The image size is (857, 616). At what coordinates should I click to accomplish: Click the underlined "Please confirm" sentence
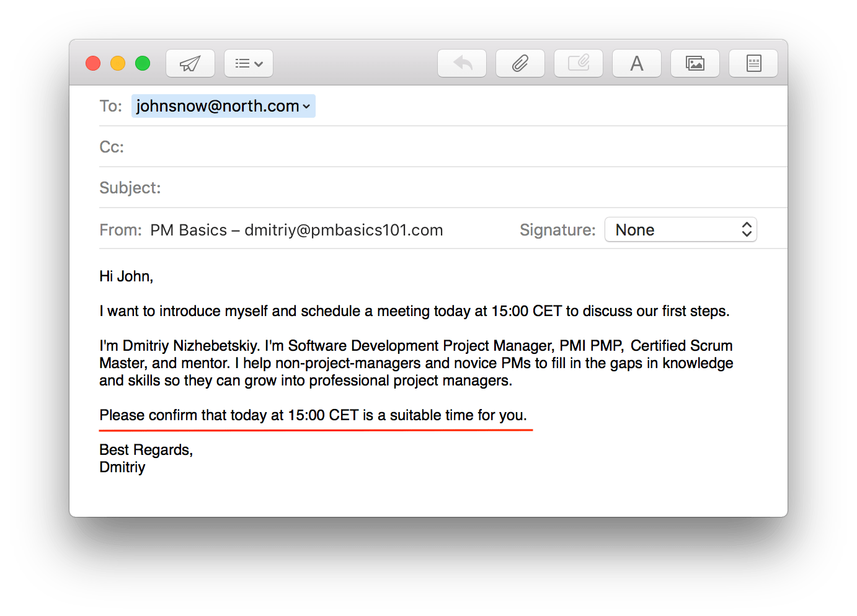[313, 415]
